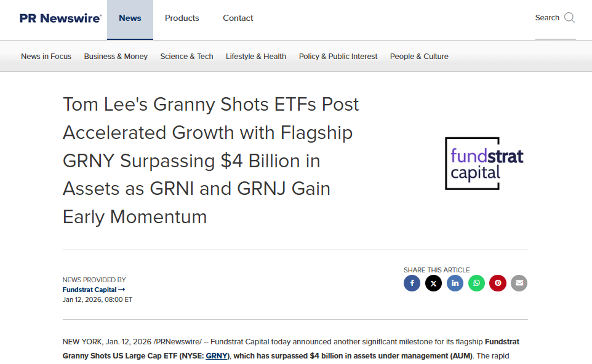Screen dimensions: 592x364
Task: Open People & Culture section
Action: pyautogui.click(x=419, y=57)
